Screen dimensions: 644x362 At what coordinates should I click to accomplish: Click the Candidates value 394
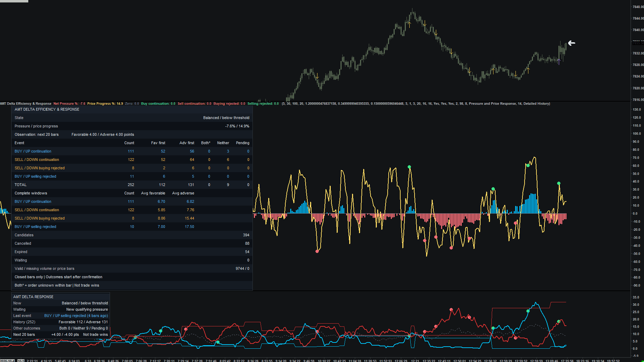click(x=246, y=235)
